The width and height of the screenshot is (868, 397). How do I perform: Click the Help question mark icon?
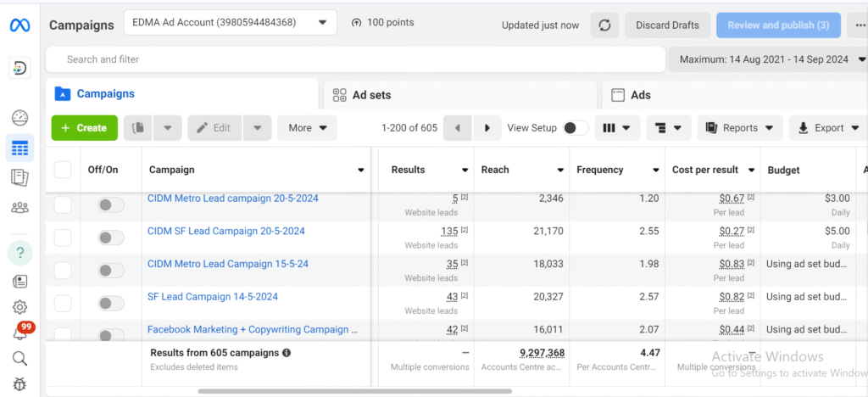[x=19, y=252]
